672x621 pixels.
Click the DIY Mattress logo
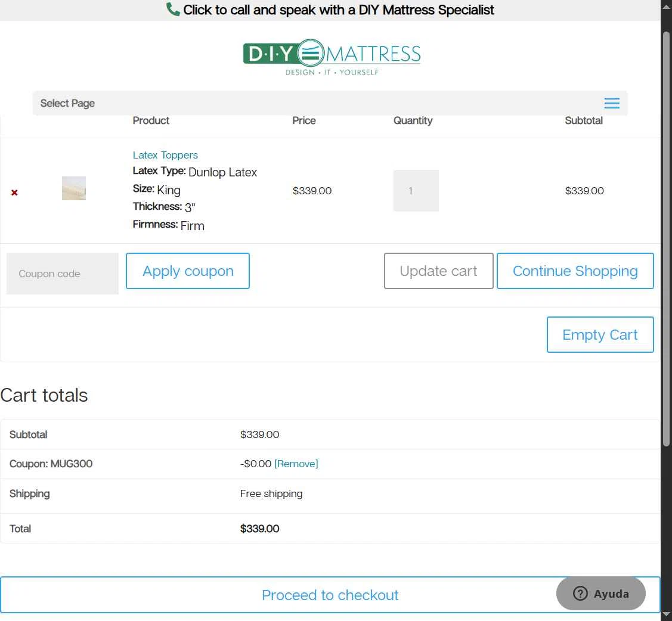(332, 57)
